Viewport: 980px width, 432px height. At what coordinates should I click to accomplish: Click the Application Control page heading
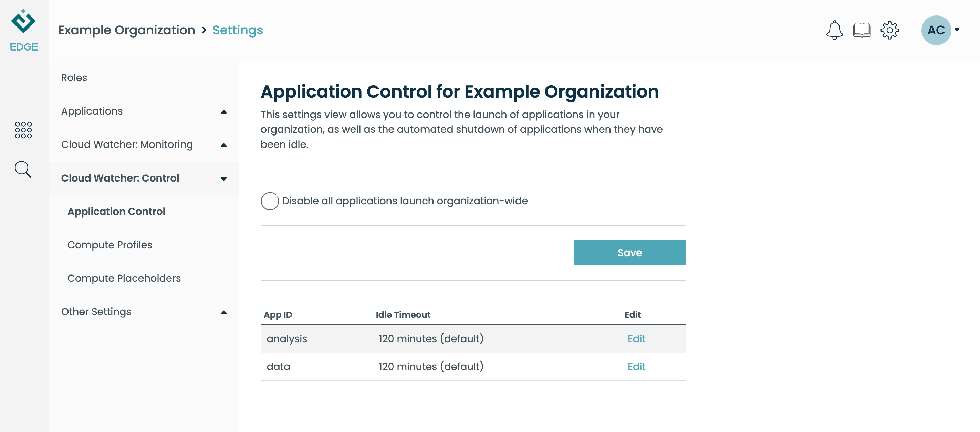(x=460, y=91)
